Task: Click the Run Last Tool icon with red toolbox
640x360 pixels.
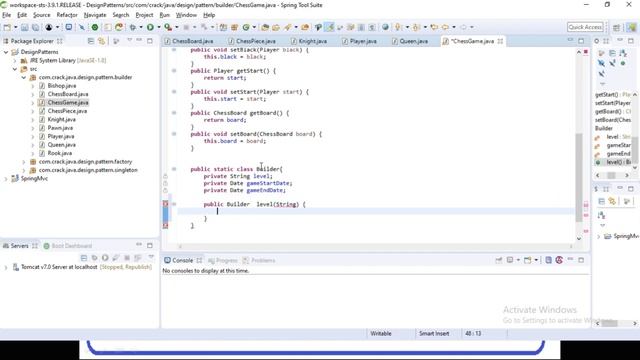Action: click(168, 27)
